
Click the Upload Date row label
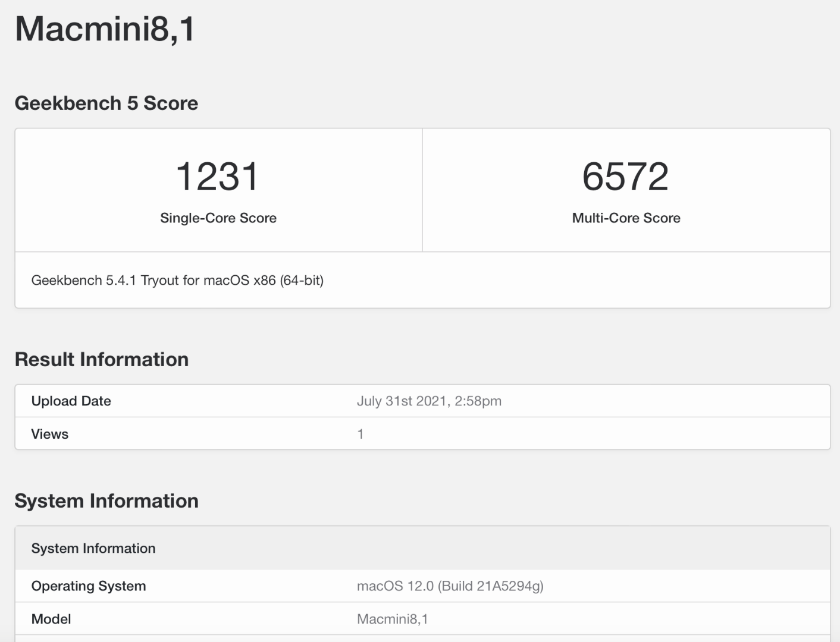click(x=71, y=401)
